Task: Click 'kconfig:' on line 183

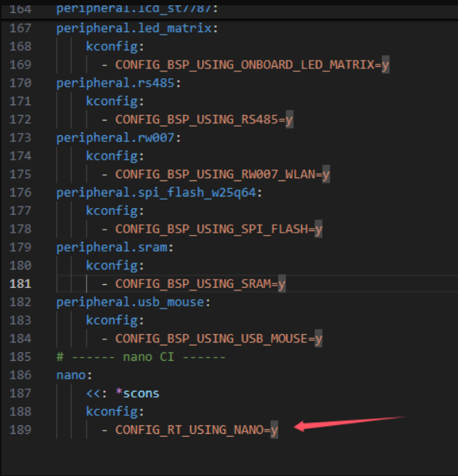Action: (114, 320)
